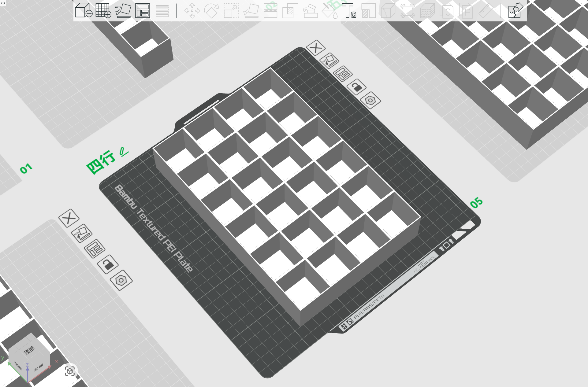Collapse sidebar with the top-left arrow icon

point(3,3)
